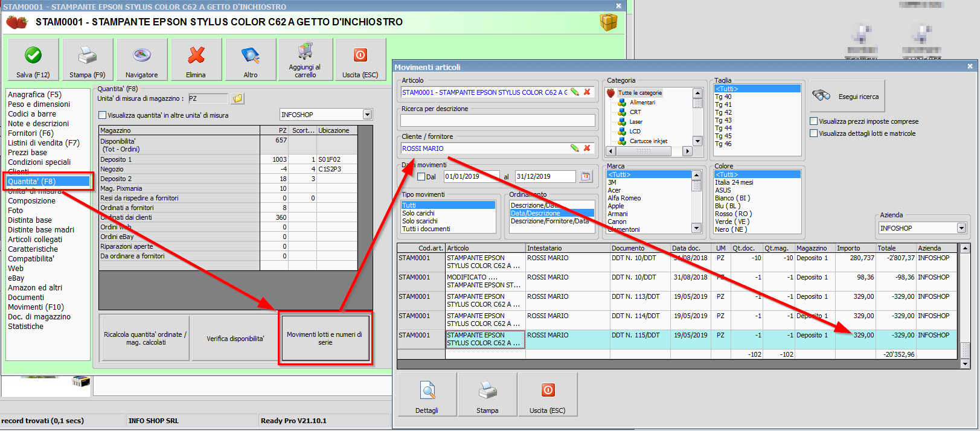Click the strawberry logo in the article header
The image size is (980, 431).
[x=16, y=22]
